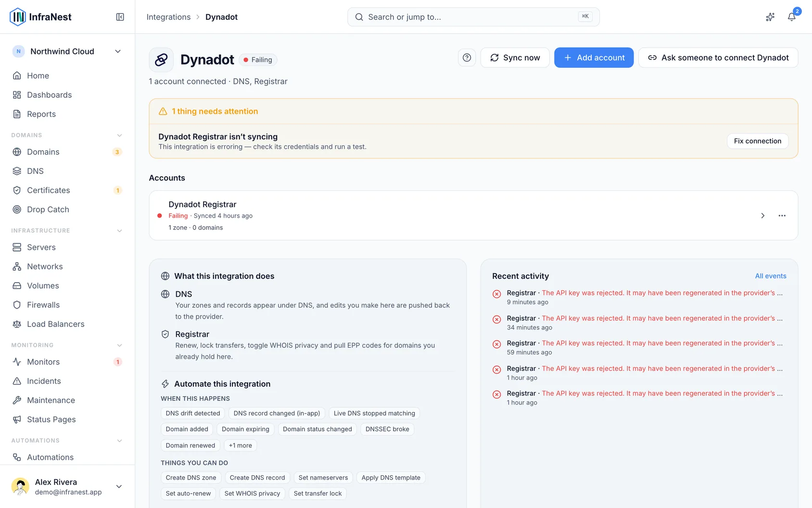
Task: Open Domains section in sidebar
Action: 67,152
